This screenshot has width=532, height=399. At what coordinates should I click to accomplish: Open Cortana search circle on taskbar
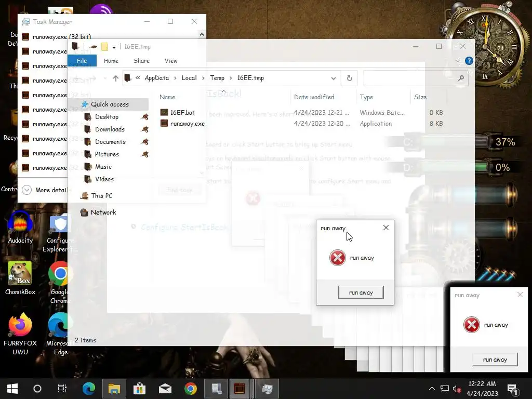(37, 389)
